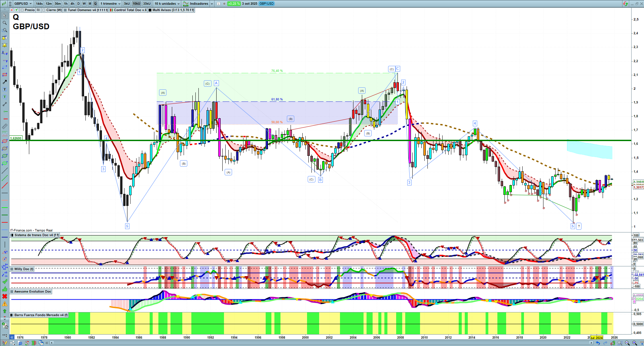Select the green up-arrow tool

[x=5, y=311]
